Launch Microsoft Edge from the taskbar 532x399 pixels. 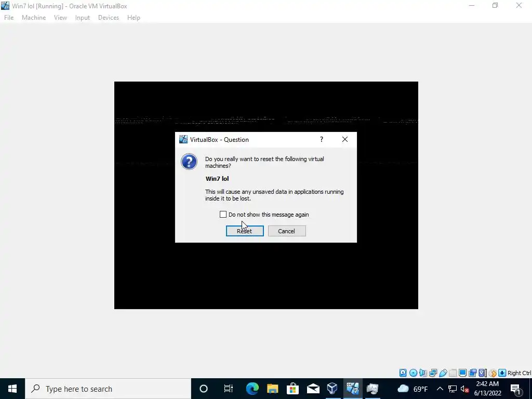click(x=252, y=389)
